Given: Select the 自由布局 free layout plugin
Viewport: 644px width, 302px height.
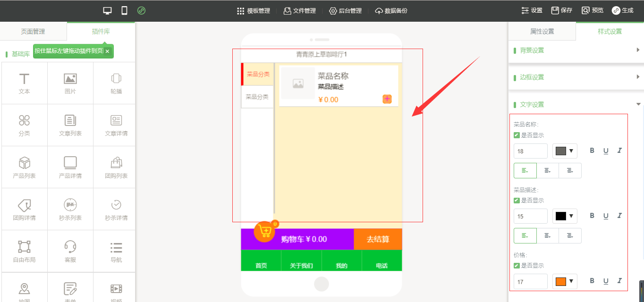Looking at the screenshot, I should [x=24, y=251].
